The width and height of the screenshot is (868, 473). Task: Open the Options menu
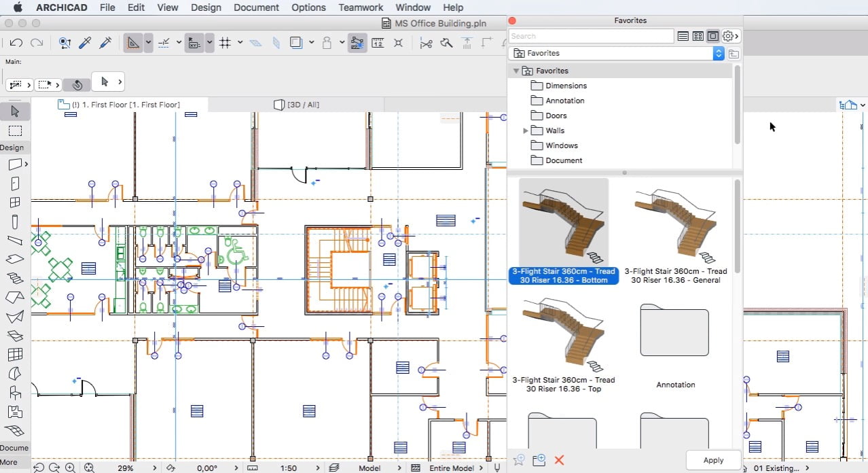[308, 7]
